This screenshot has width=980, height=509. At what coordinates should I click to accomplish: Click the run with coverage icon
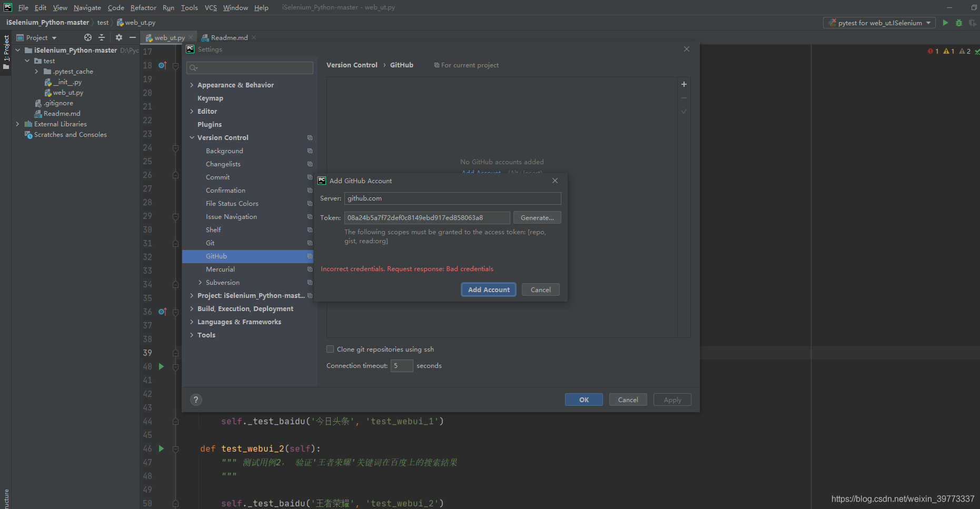(x=972, y=23)
